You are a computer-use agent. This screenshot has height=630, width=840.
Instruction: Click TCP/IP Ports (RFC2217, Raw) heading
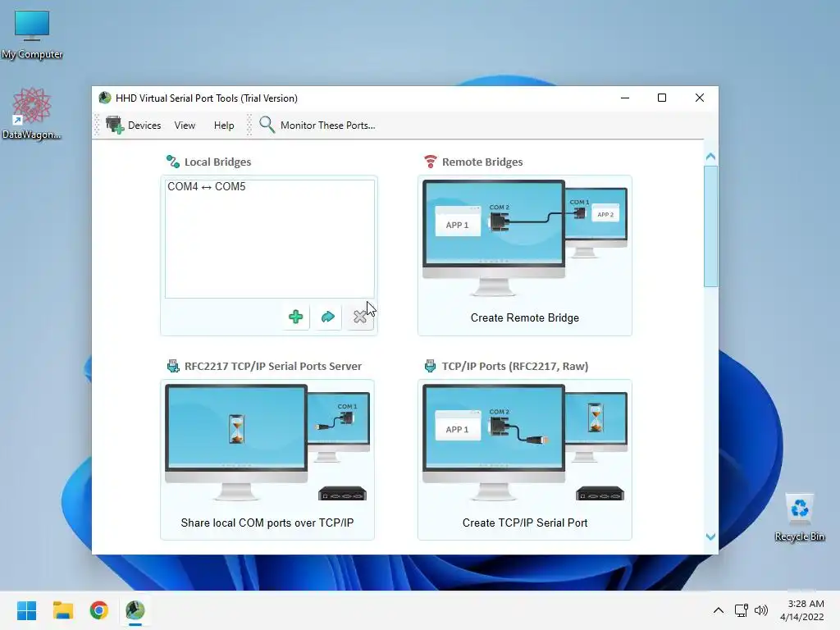(x=515, y=367)
